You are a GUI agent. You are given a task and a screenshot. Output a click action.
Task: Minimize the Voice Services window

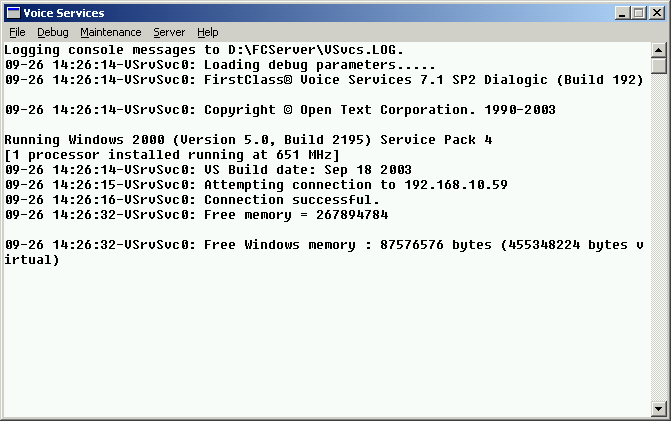[621, 13]
